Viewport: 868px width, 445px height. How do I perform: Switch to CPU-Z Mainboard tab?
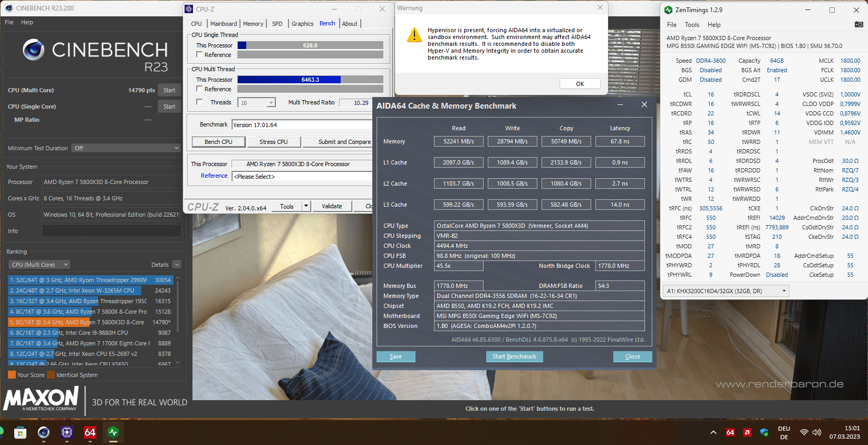(x=224, y=24)
